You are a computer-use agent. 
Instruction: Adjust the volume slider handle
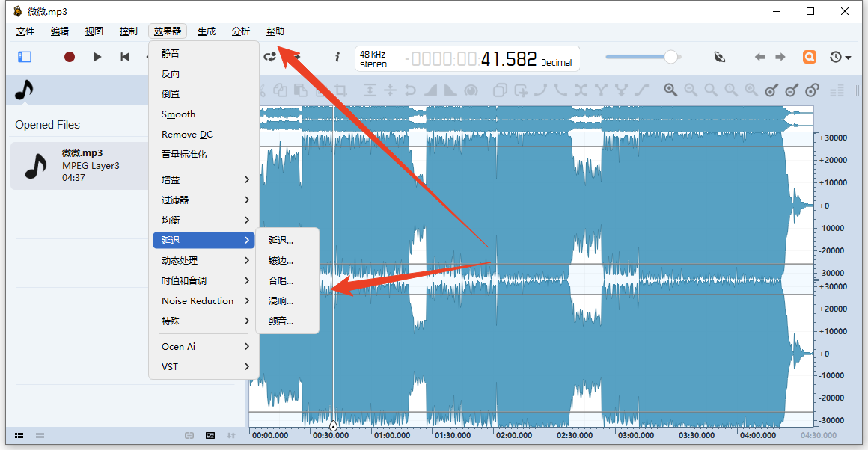[x=671, y=57]
